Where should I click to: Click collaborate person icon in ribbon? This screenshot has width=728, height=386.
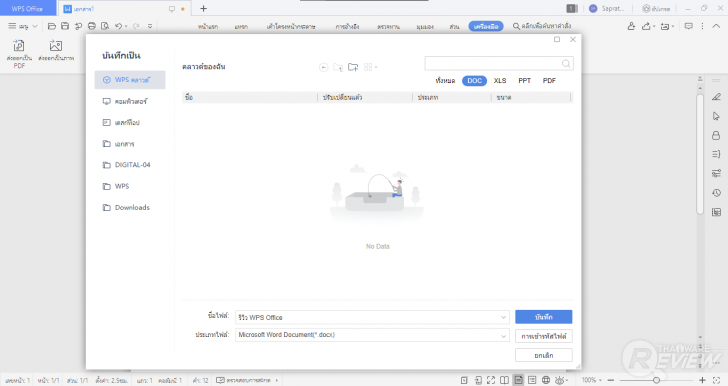click(631, 26)
